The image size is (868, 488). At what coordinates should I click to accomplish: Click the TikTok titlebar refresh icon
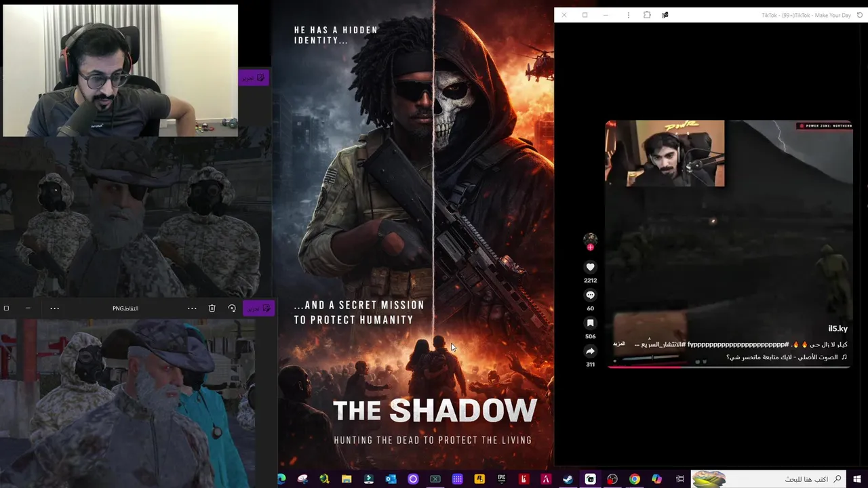[x=860, y=15]
